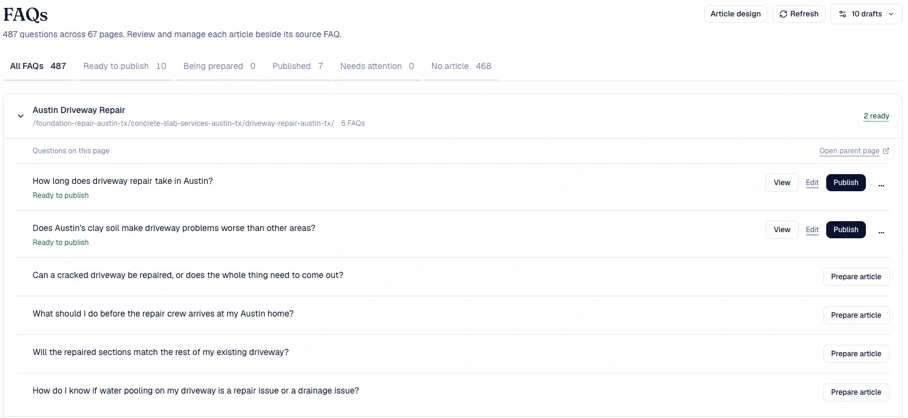908x418 pixels.
Task: Click the Open parent page link
Action: [849, 151]
